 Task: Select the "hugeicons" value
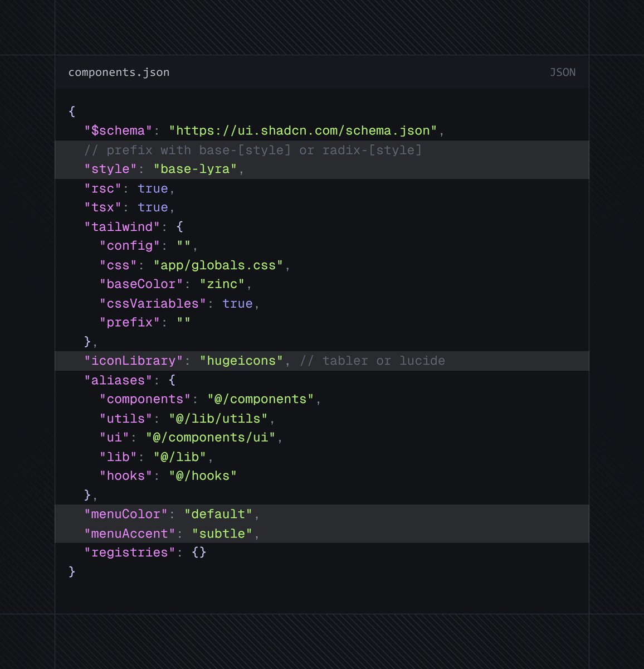(x=241, y=361)
